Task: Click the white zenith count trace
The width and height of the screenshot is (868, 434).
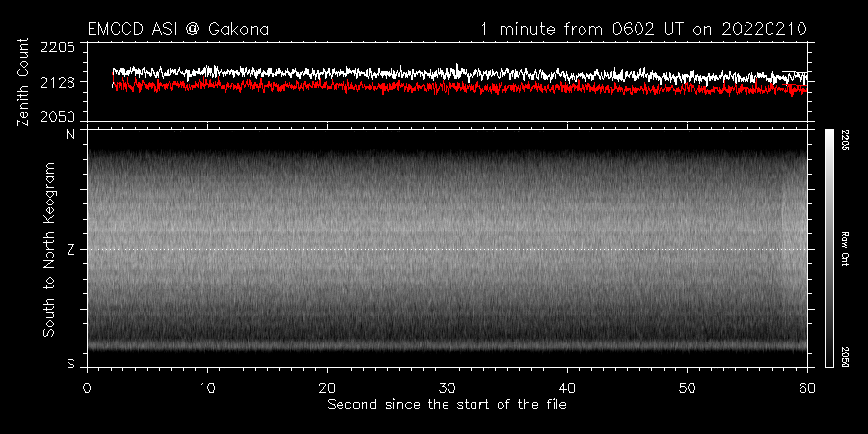Action: 459,73
